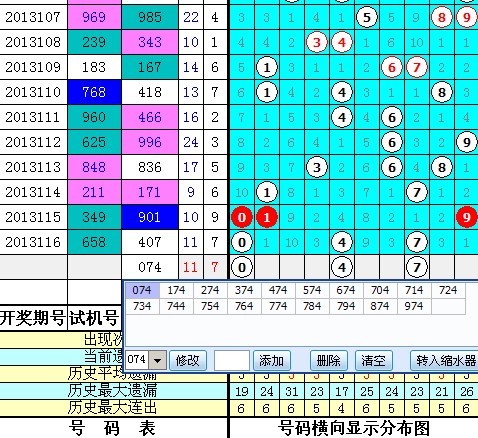
Task: Click the red circled 1 in row 2013115
Action: tap(267, 217)
